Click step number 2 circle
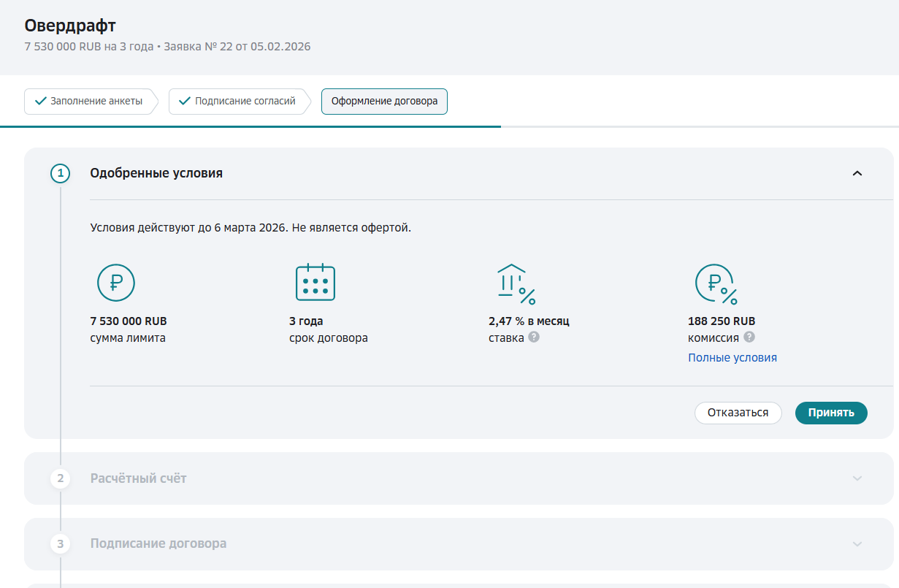 point(61,478)
